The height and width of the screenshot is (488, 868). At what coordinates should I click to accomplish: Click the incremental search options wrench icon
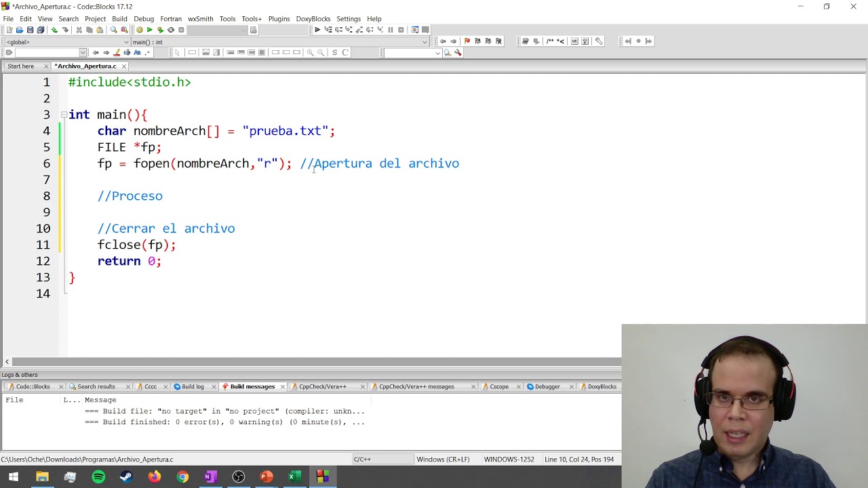458,52
